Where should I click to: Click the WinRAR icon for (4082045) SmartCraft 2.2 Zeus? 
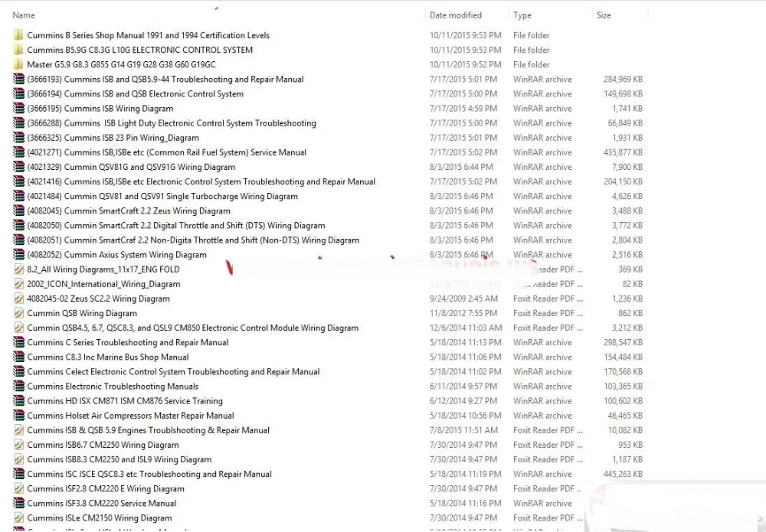(18, 211)
